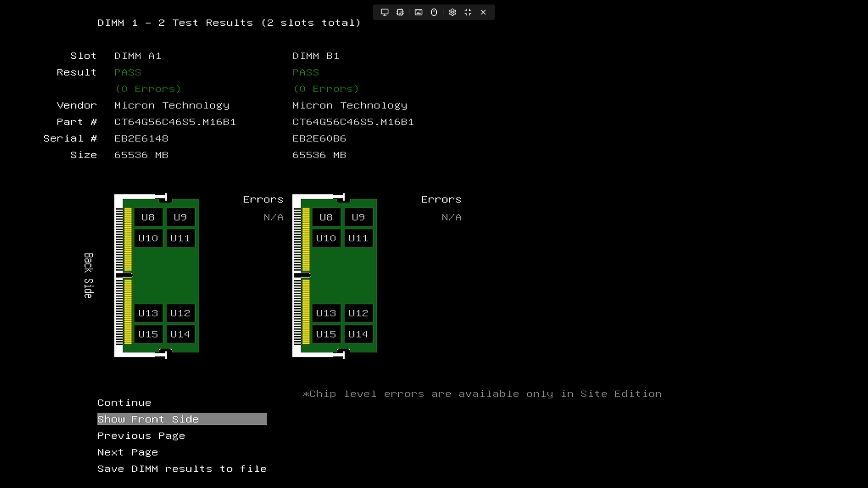Click chip U14 on DIMM B1 diagram
Screen dimensions: 868x488
tap(359, 334)
